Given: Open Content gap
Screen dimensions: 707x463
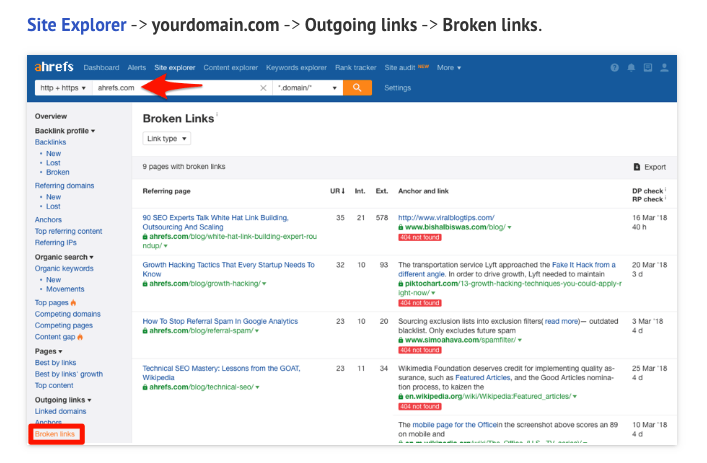Looking at the screenshot, I should coord(55,337).
